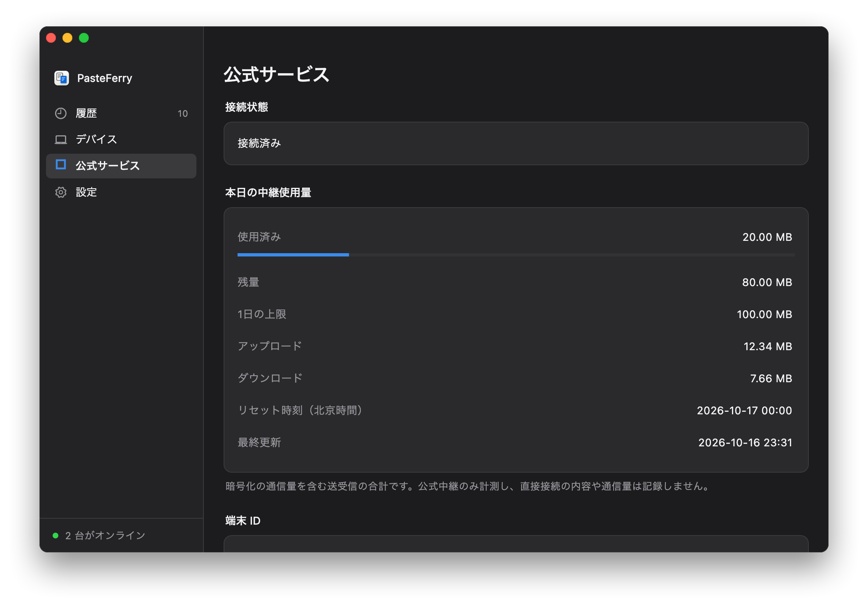Click last updated 2026-10-16 23:31
The width and height of the screenshot is (868, 605).
click(745, 443)
